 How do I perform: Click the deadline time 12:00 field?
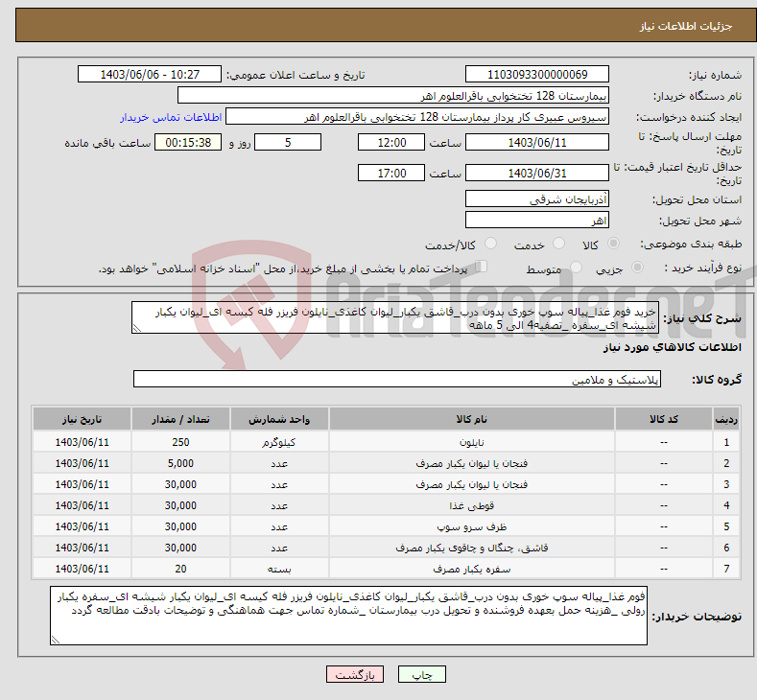tap(391, 142)
